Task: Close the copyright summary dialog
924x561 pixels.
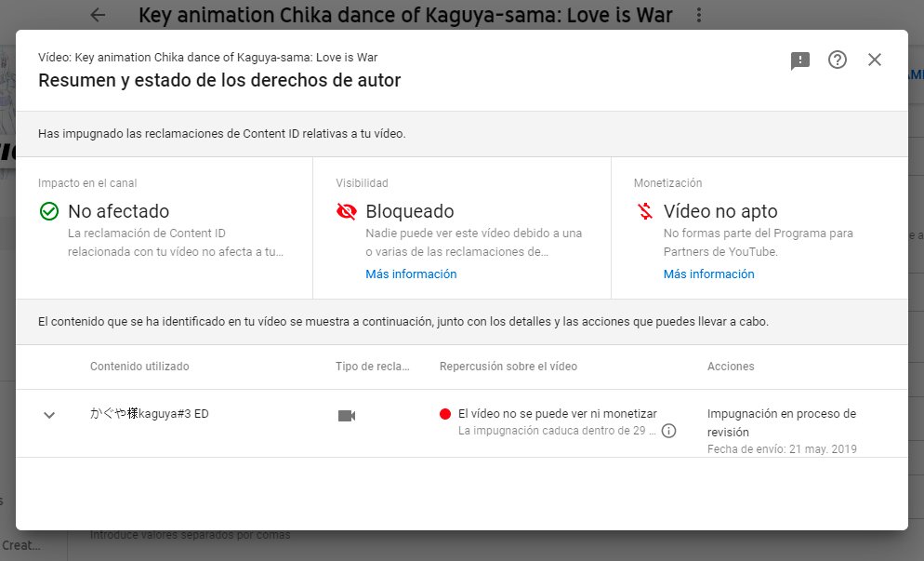Action: click(x=875, y=60)
